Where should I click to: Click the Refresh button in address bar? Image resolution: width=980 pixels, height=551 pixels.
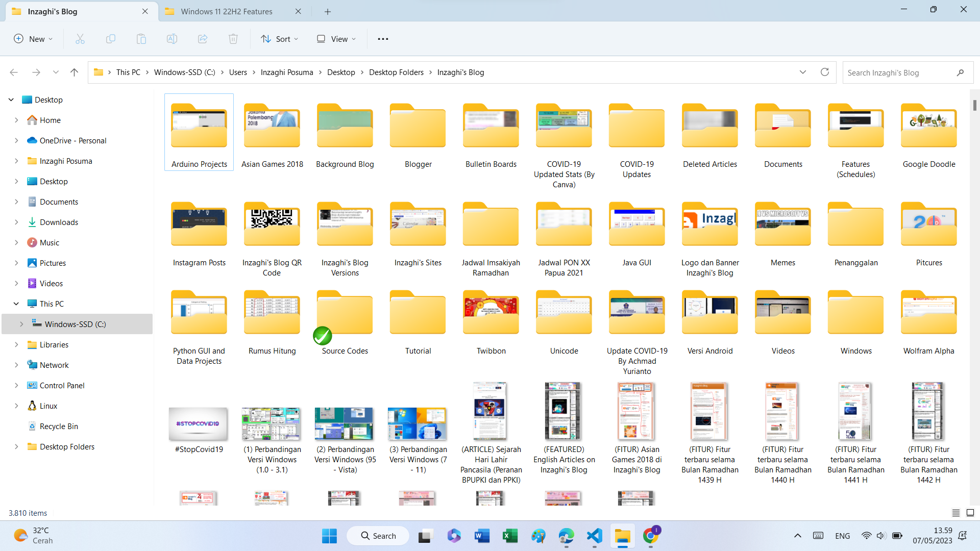[825, 72]
